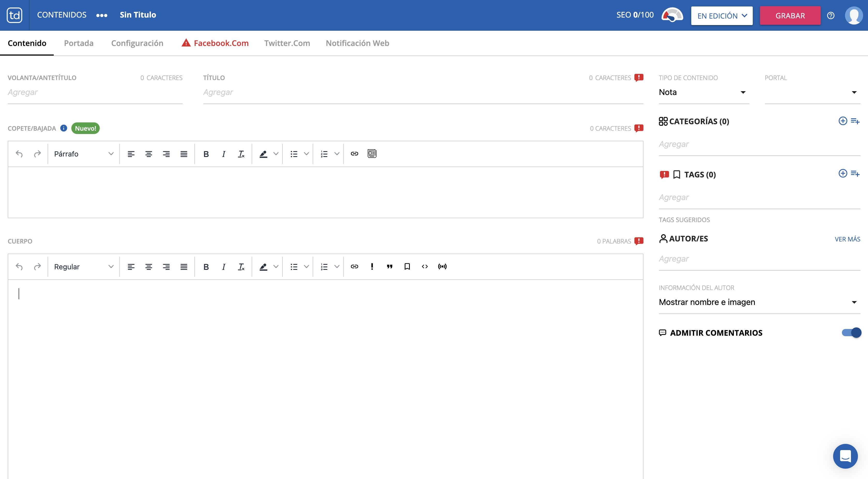Toggle bold in Cuerpo editor

pos(206,267)
